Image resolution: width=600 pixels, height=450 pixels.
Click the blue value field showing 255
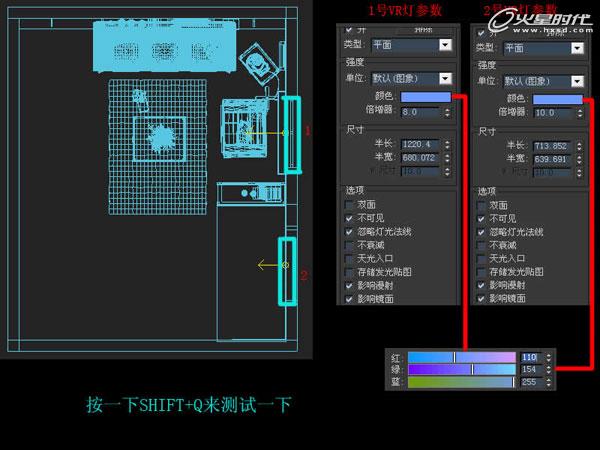[x=531, y=382]
